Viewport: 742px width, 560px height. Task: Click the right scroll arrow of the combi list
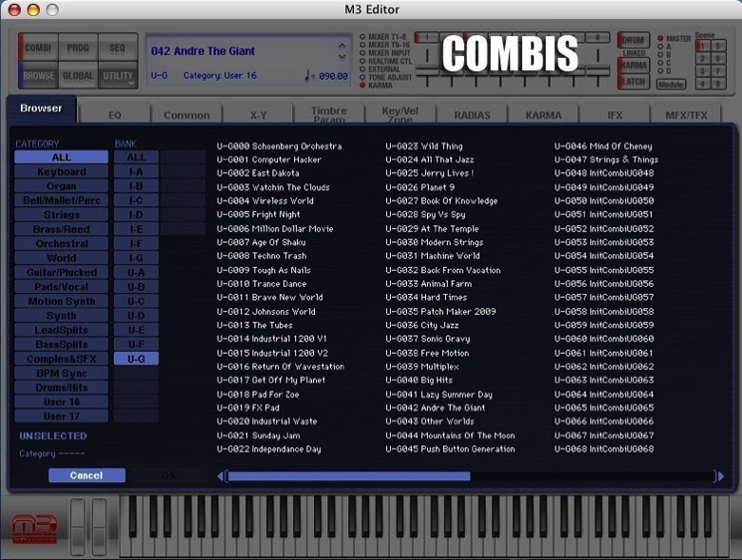[721, 476]
